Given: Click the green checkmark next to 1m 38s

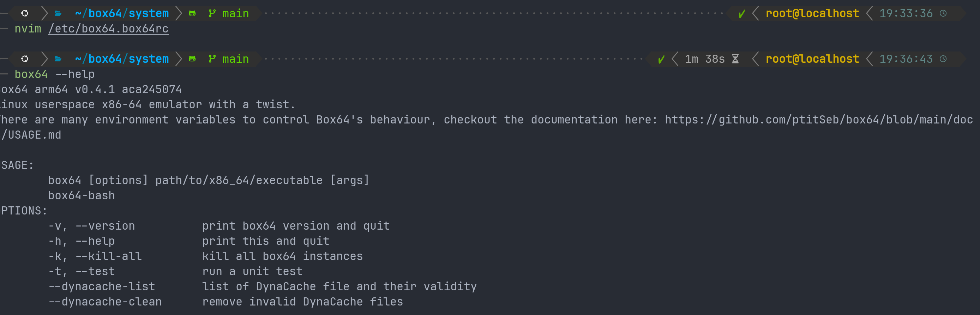Looking at the screenshot, I should point(661,59).
